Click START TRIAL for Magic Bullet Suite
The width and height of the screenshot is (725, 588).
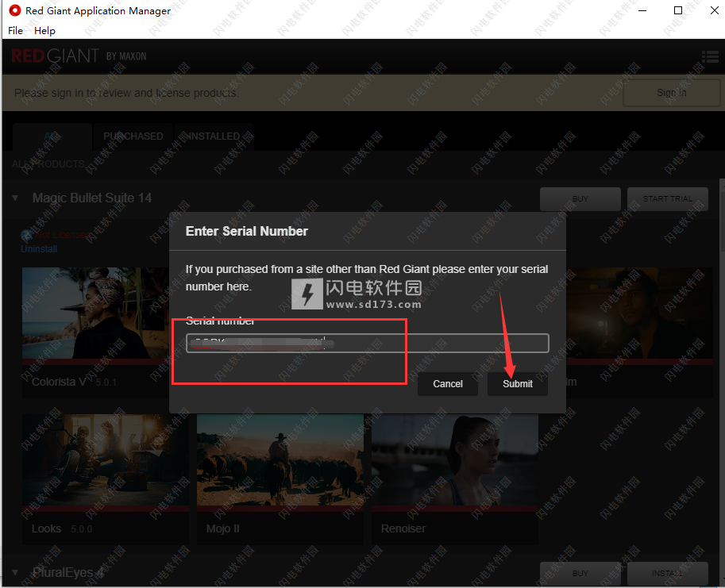pyautogui.click(x=668, y=199)
